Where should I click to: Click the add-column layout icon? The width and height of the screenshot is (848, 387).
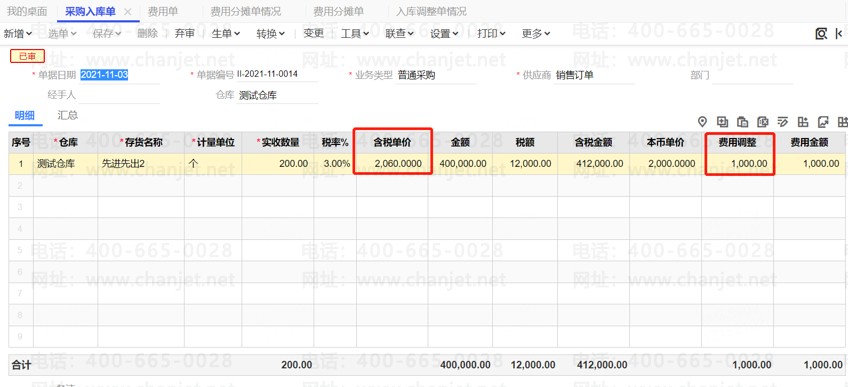pos(803,122)
